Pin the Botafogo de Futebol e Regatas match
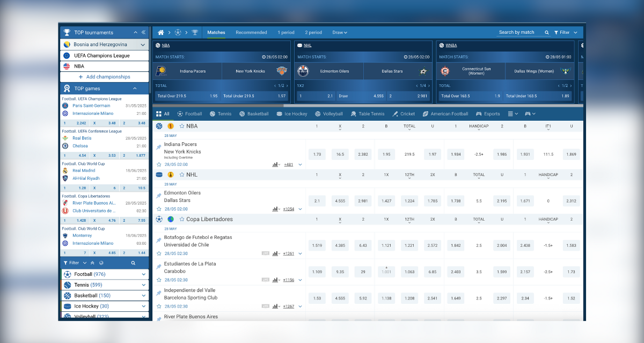Screen dimensions: 644x343 click(x=159, y=240)
